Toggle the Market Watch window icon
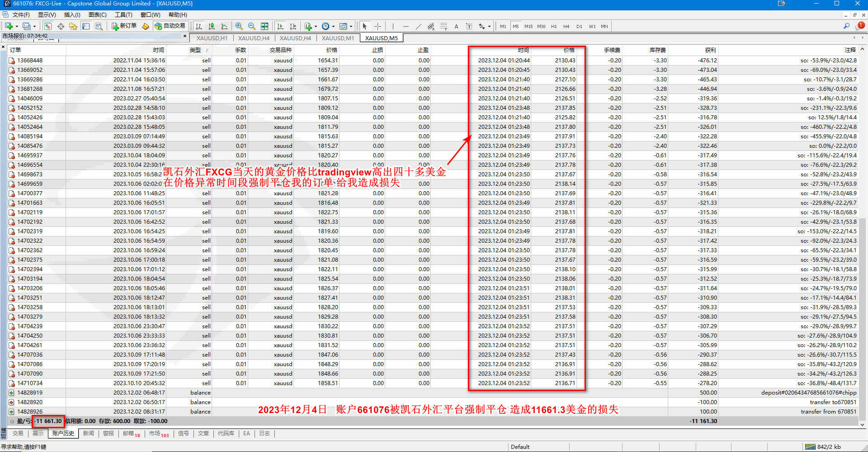The width and height of the screenshot is (868, 452). (x=48, y=26)
